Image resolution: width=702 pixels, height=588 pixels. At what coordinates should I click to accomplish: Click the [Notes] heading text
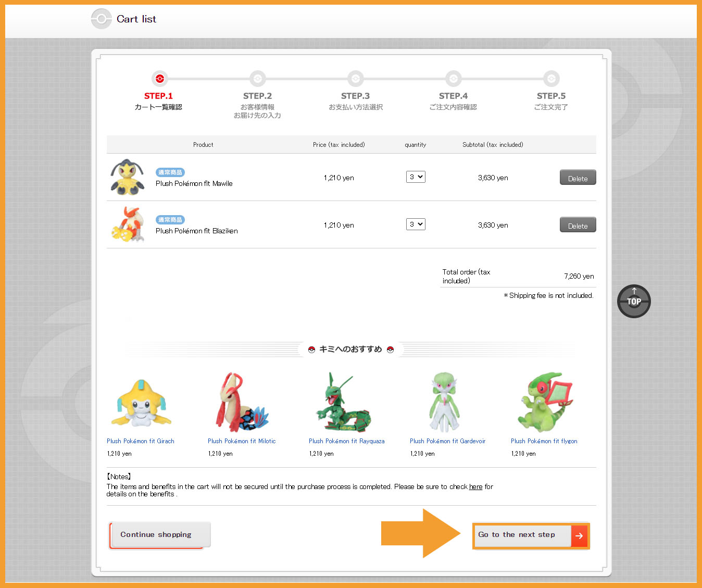pyautogui.click(x=119, y=477)
